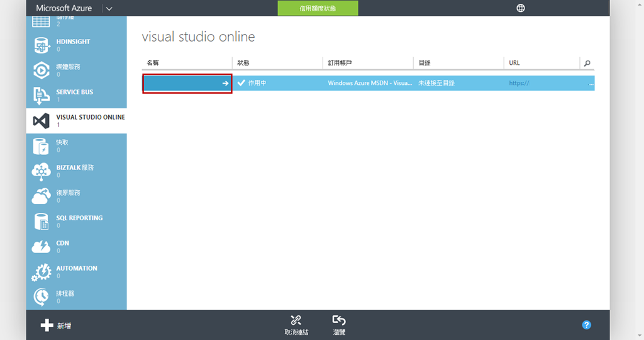Open the Service Bus icon
Viewport: 644px width, 340px height.
tap(41, 96)
